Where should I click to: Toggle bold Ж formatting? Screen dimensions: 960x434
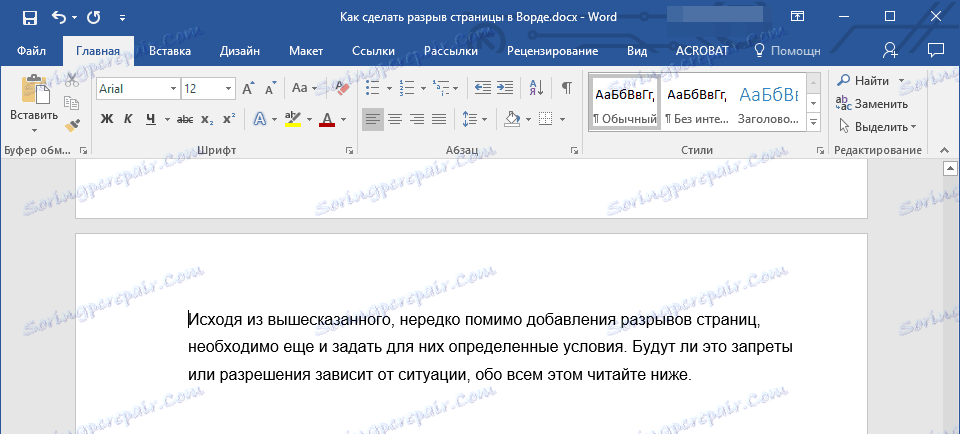tap(107, 119)
